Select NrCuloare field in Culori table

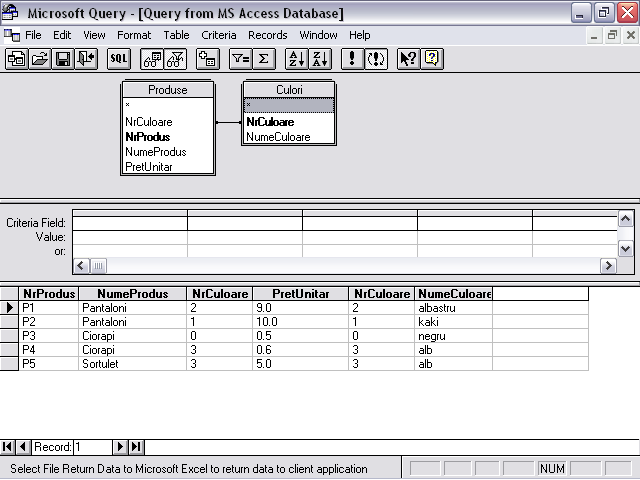click(289, 122)
